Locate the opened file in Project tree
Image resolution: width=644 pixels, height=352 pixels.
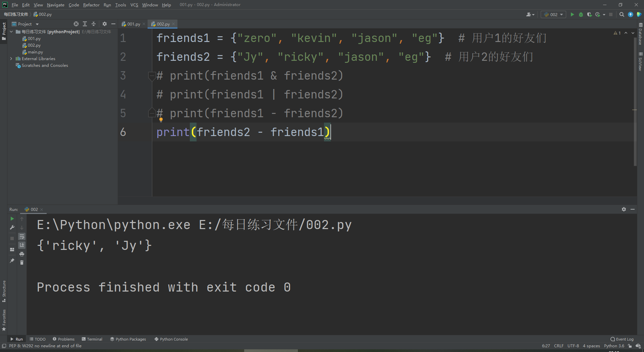76,24
